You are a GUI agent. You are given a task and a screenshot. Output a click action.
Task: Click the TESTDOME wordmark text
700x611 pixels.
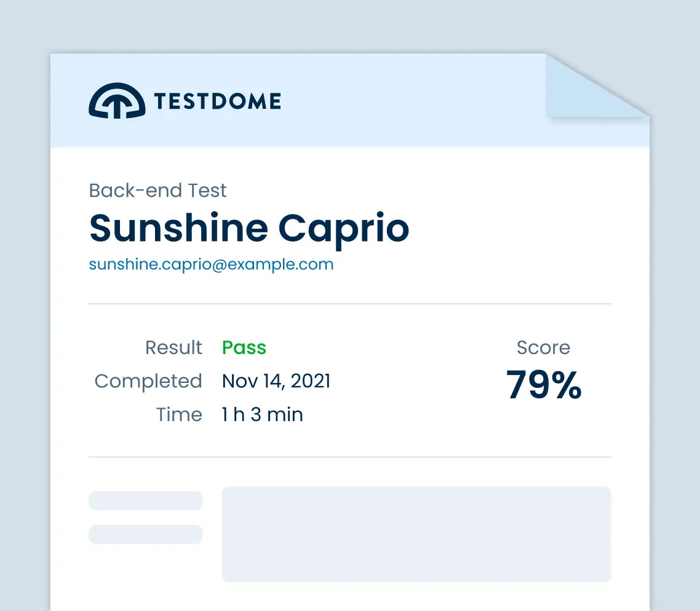click(x=218, y=101)
